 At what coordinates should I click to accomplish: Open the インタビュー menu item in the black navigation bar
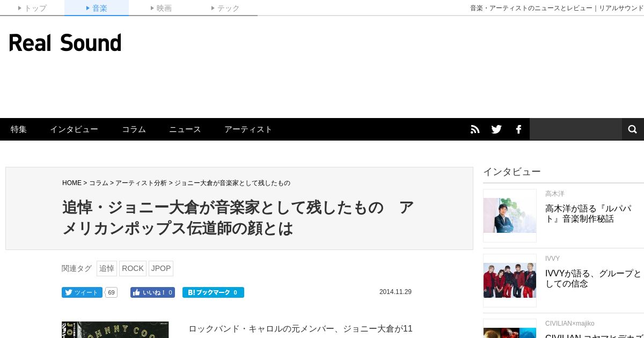(x=74, y=129)
